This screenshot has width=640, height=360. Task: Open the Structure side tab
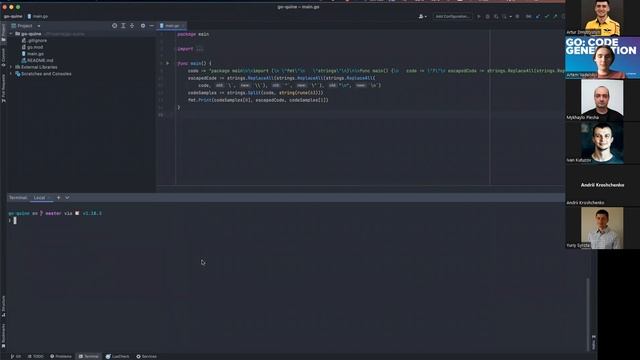coord(3,306)
